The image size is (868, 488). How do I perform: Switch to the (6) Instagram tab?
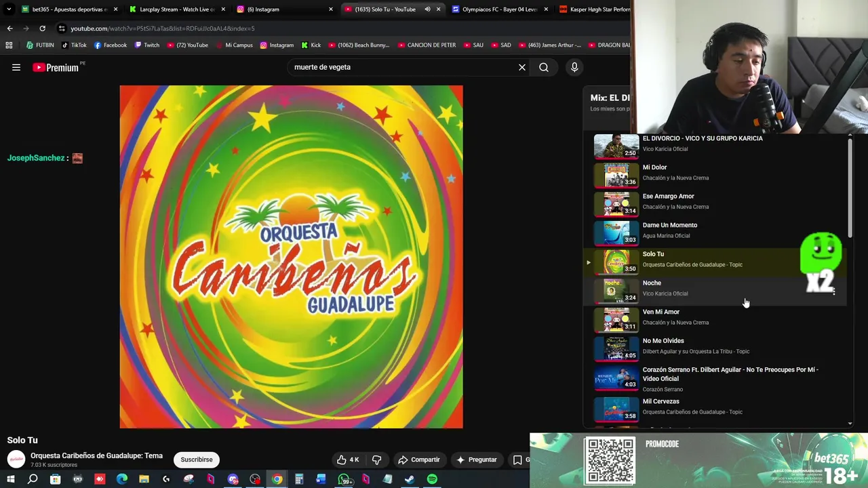click(x=285, y=9)
